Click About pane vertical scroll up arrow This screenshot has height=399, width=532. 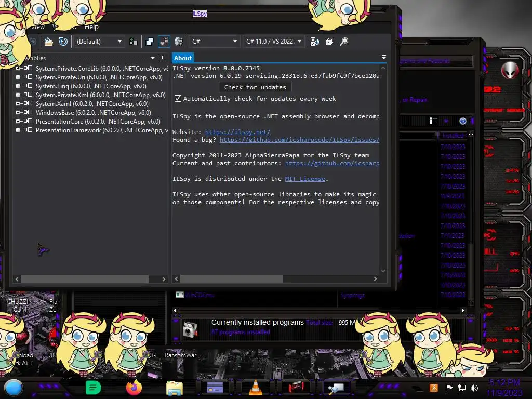pyautogui.click(x=383, y=68)
